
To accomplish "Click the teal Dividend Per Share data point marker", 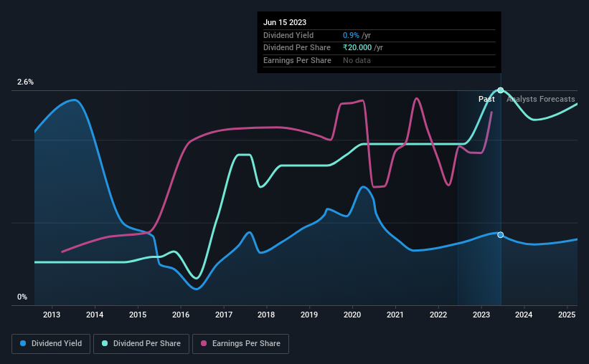I will pyautogui.click(x=500, y=90).
